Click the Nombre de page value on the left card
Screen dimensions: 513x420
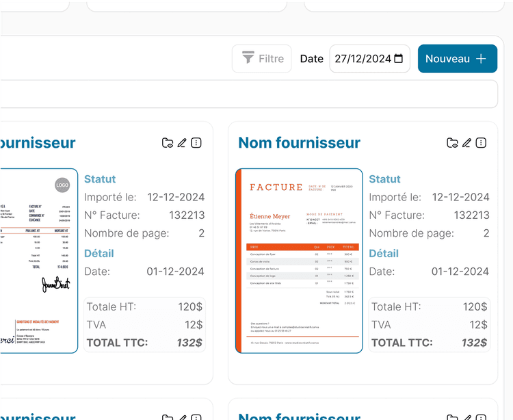tap(202, 233)
